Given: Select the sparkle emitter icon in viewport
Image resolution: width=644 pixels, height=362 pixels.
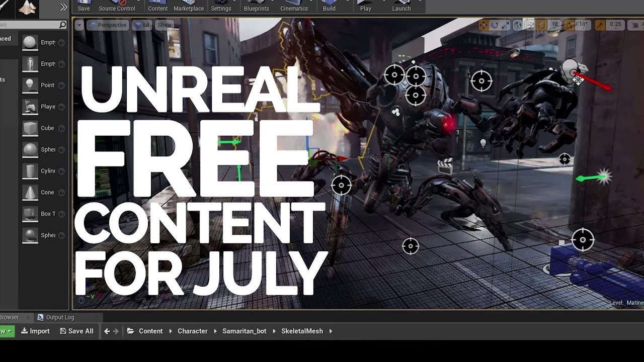Looking at the screenshot, I should (x=604, y=176).
